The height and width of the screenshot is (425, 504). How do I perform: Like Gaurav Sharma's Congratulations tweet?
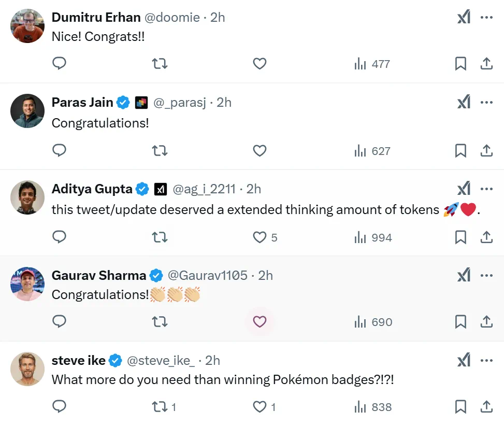pos(260,322)
